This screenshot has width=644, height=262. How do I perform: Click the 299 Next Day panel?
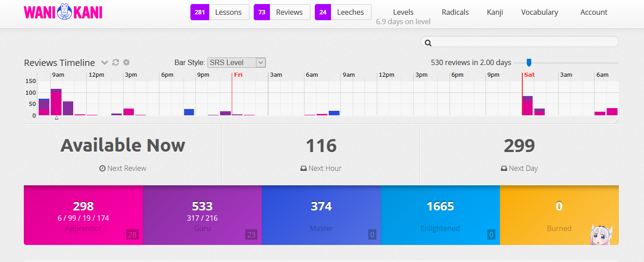point(520,155)
